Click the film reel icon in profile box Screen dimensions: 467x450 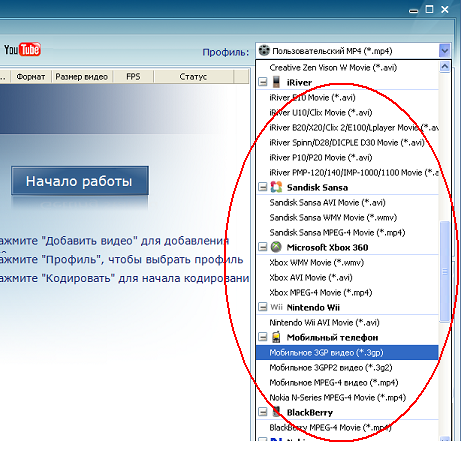pos(264,51)
